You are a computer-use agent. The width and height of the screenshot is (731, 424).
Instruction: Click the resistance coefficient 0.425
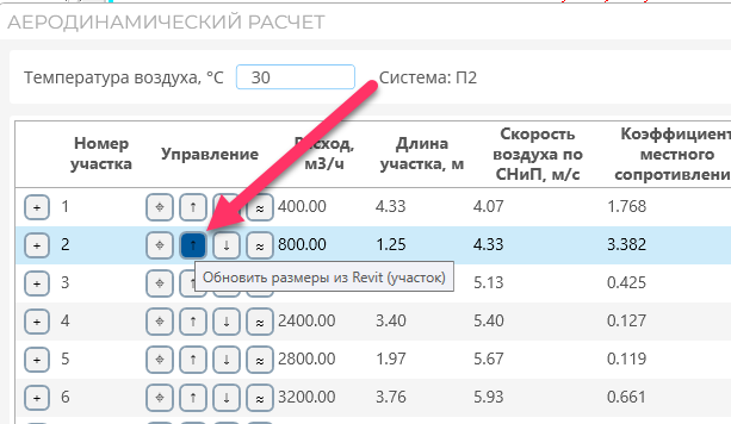coord(627,283)
